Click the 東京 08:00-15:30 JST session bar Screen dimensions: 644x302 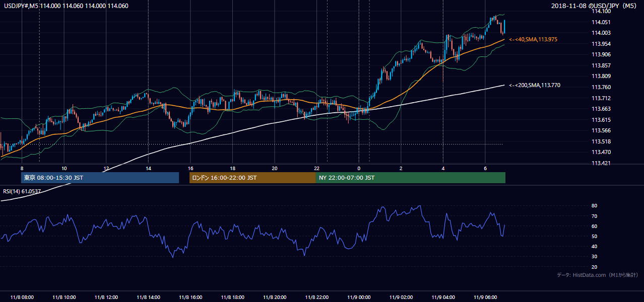pyautogui.click(x=100, y=178)
